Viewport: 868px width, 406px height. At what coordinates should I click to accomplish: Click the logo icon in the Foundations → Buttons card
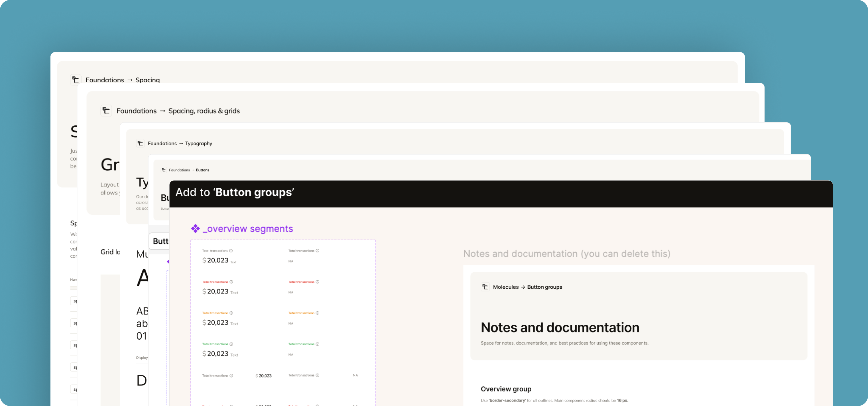(163, 170)
